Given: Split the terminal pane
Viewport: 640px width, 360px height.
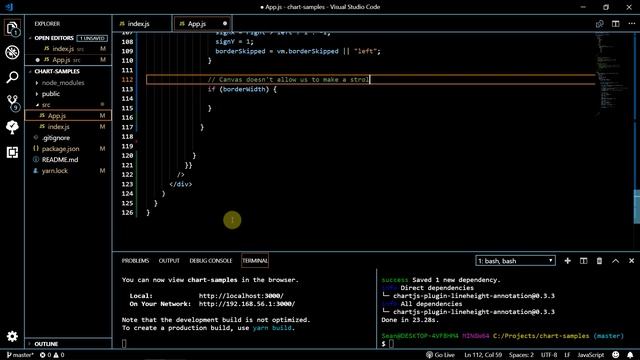Looking at the screenshot, I should tap(583, 261).
